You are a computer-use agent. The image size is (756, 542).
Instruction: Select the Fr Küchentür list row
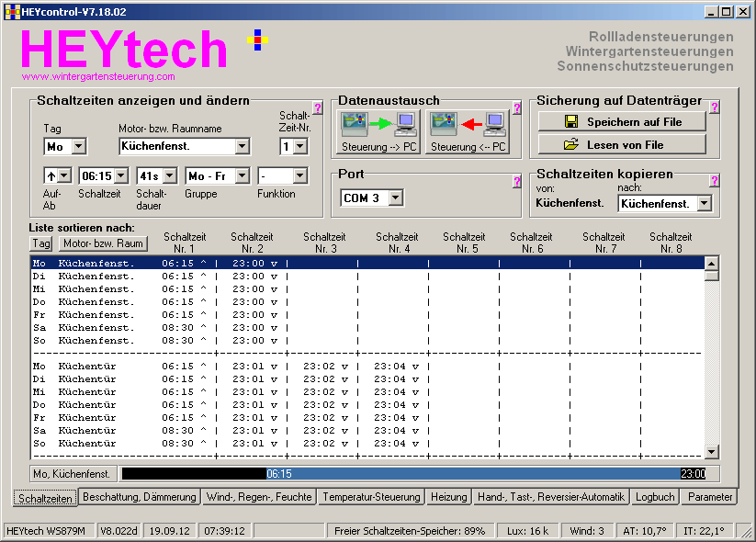(x=367, y=418)
